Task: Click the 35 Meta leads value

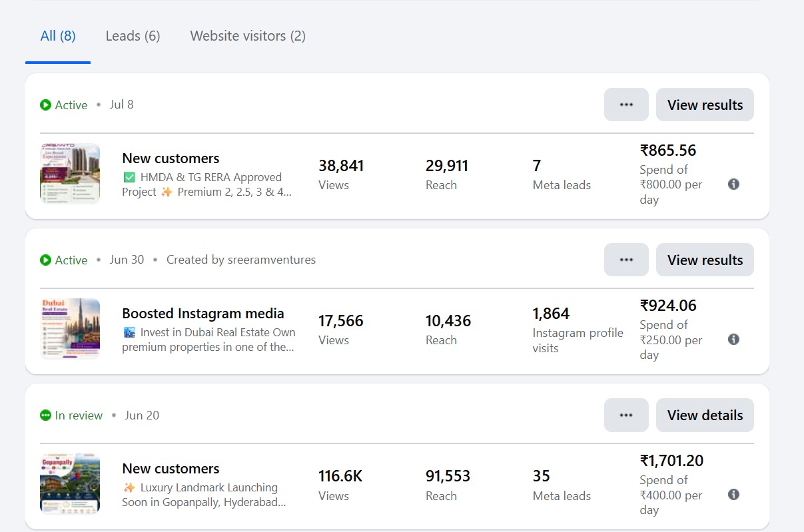Action: coord(542,476)
